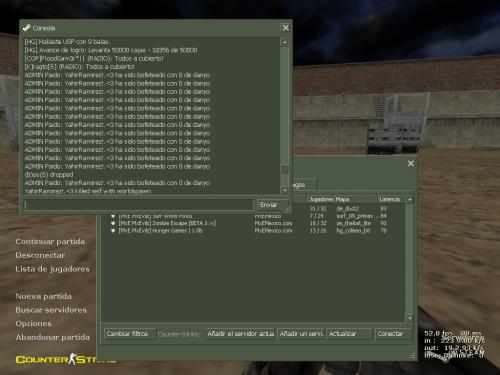This screenshot has height=375, width=500.
Task: Click the favorite icon beside Zombie Escape server
Action: (113, 223)
